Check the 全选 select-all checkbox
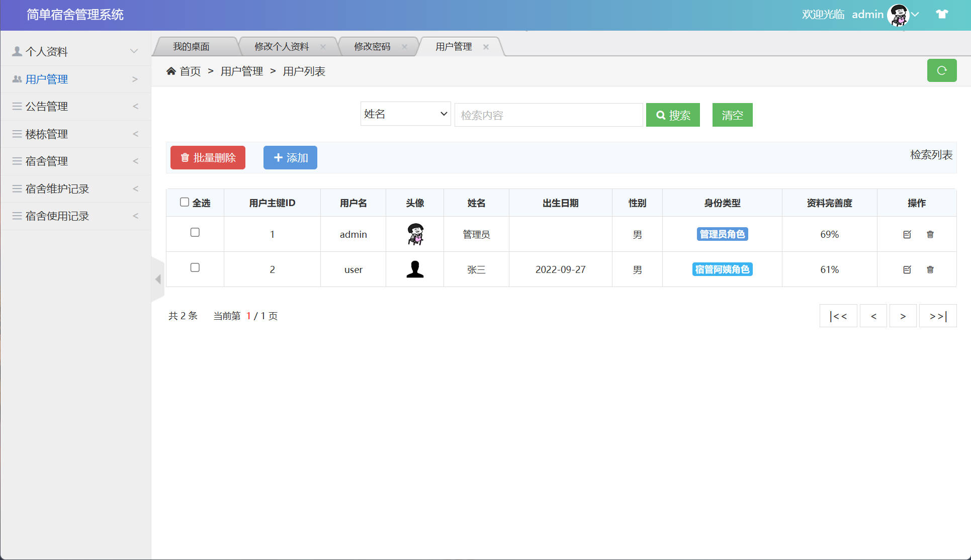The image size is (971, 560). tap(185, 202)
